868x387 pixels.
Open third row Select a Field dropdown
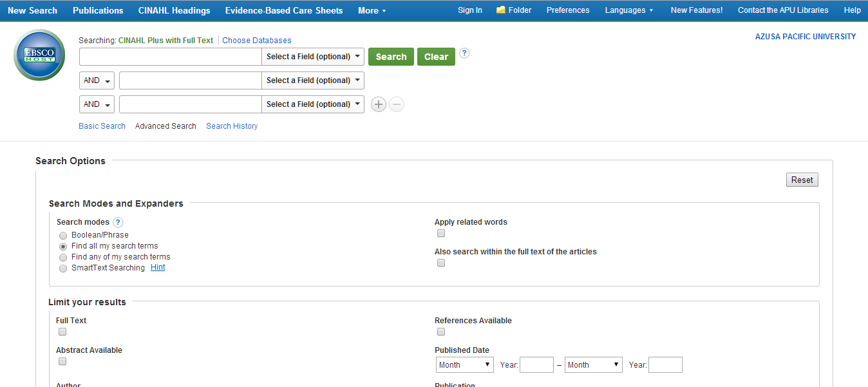coord(313,104)
